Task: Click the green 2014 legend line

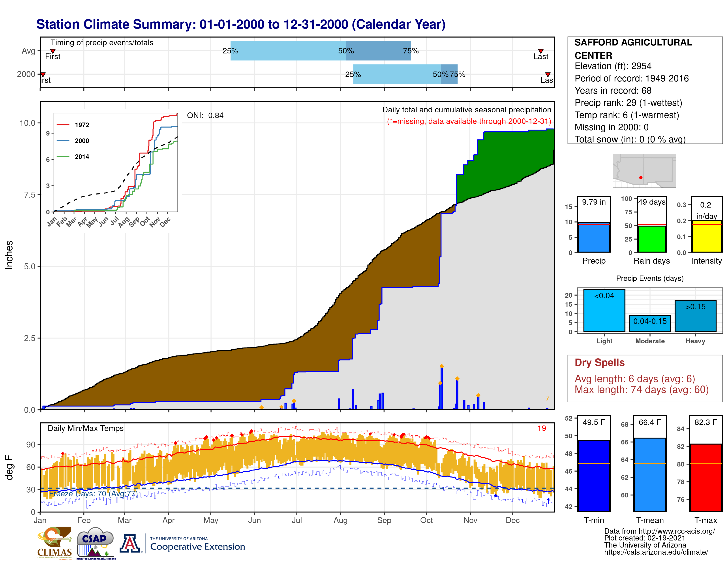Action: pyautogui.click(x=63, y=157)
